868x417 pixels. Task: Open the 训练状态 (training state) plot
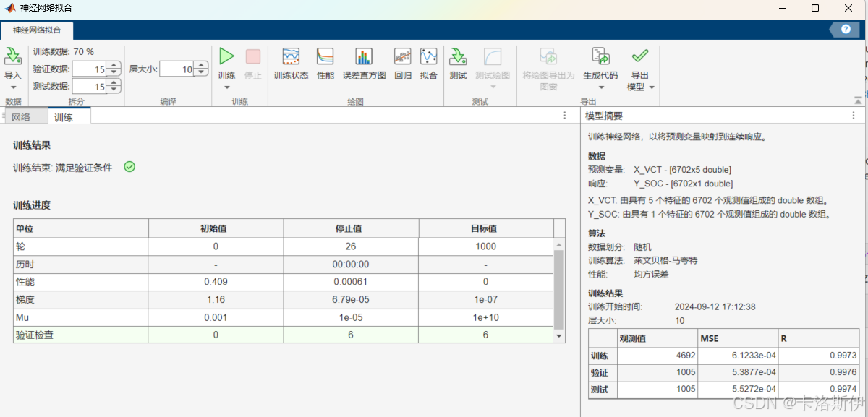click(x=291, y=56)
